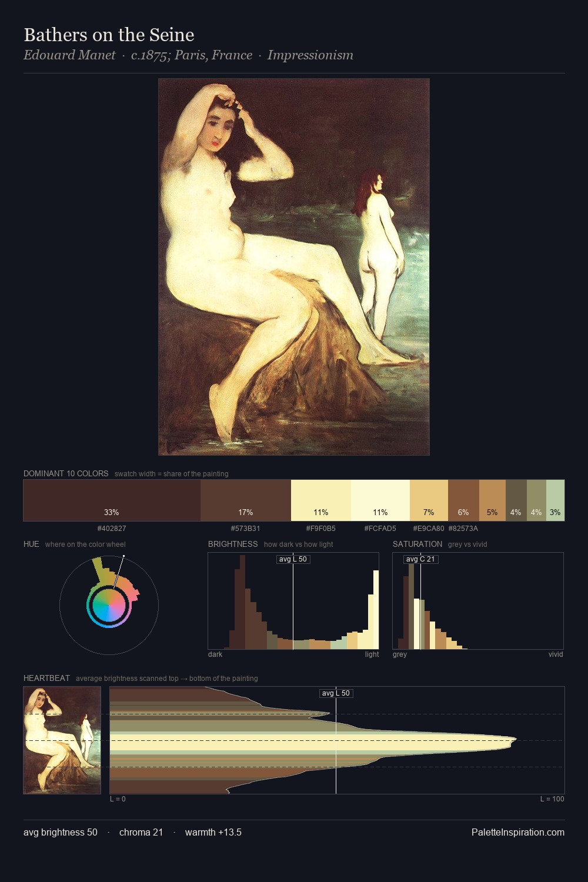Click 'where on the color wheel' caption

(85, 544)
